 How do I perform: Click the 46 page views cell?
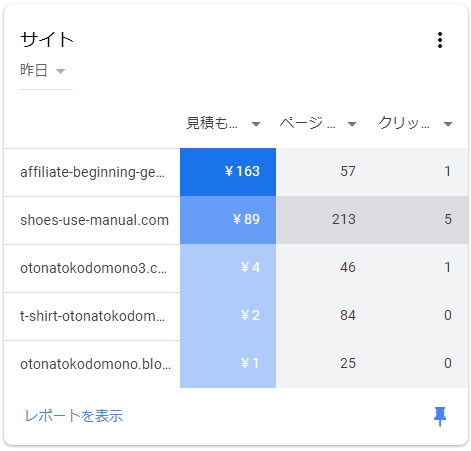click(324, 268)
